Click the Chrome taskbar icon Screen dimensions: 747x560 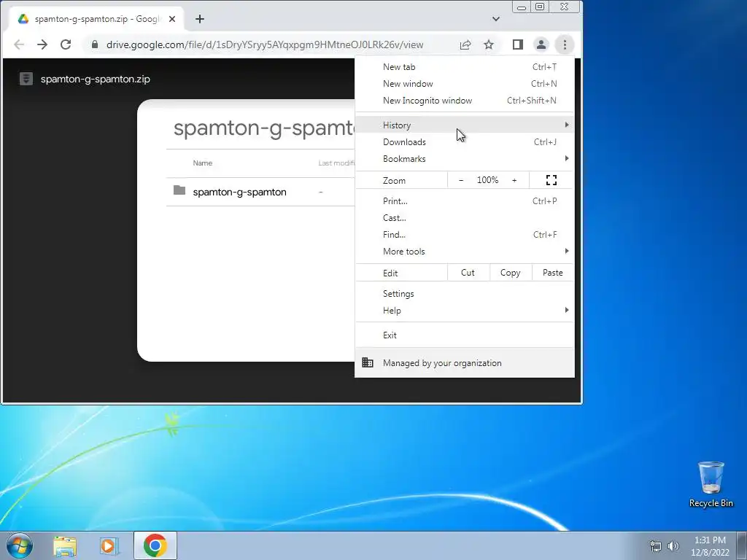(155, 545)
